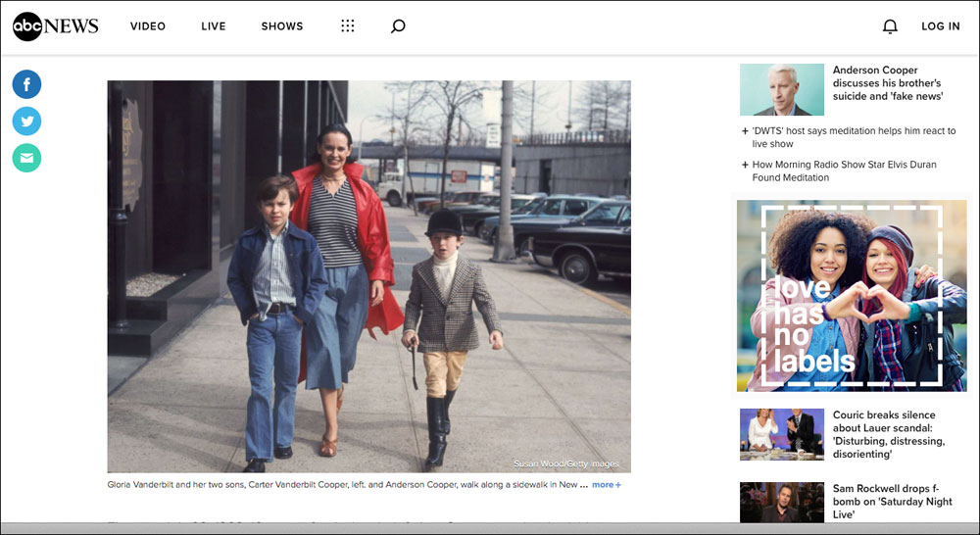Share article on Twitter
The width and height of the screenshot is (980, 535).
pos(26,121)
